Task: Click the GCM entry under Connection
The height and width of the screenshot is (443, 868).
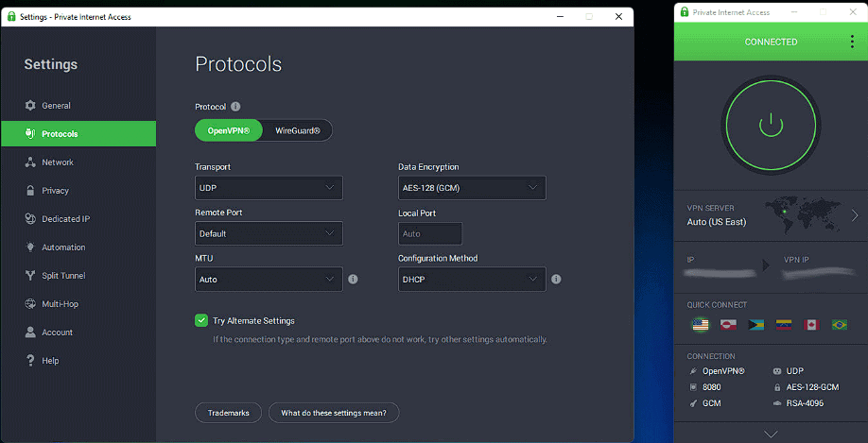Action: click(x=711, y=403)
